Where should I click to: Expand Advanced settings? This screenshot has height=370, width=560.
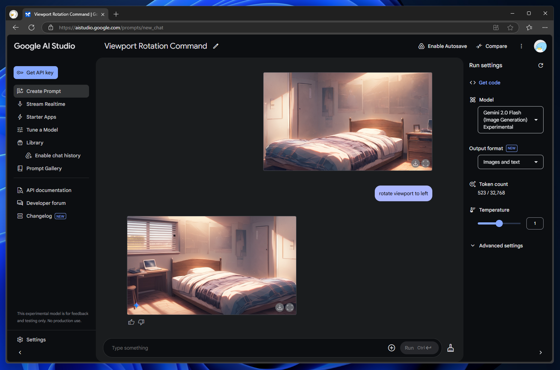point(496,246)
